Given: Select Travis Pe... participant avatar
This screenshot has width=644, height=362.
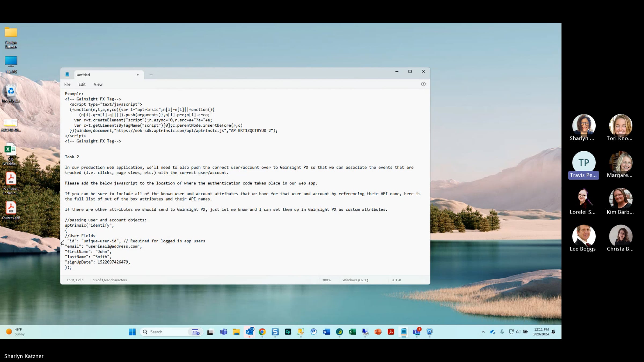Looking at the screenshot, I should point(584,162).
